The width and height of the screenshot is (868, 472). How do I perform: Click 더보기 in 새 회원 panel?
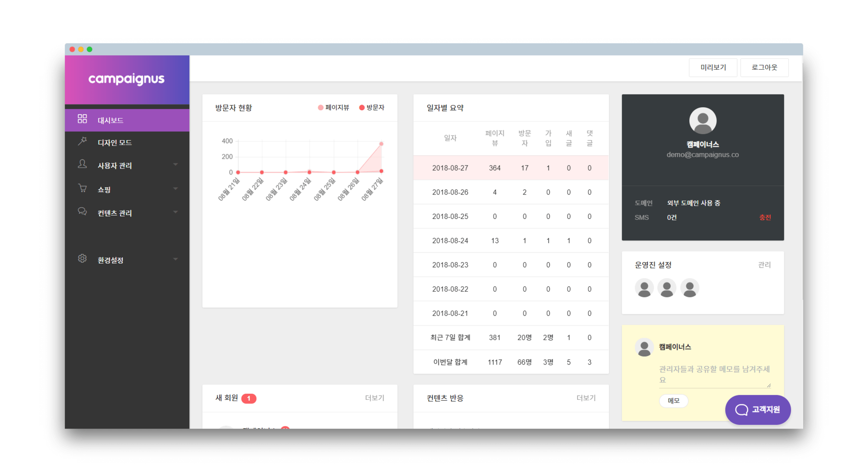point(375,398)
